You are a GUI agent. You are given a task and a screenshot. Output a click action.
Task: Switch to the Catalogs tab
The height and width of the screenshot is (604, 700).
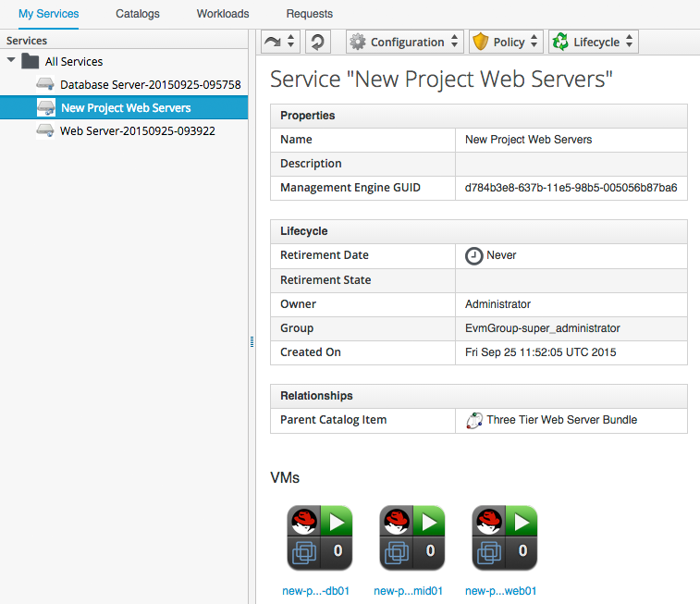pyautogui.click(x=138, y=14)
